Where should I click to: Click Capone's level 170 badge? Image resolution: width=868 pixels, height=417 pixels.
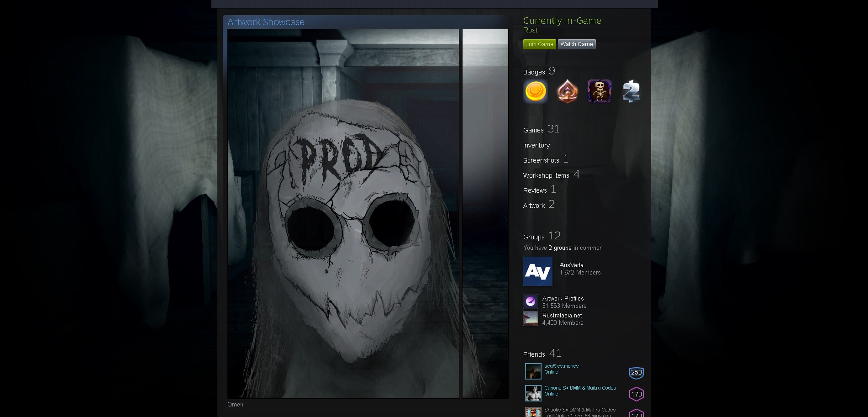tap(637, 394)
